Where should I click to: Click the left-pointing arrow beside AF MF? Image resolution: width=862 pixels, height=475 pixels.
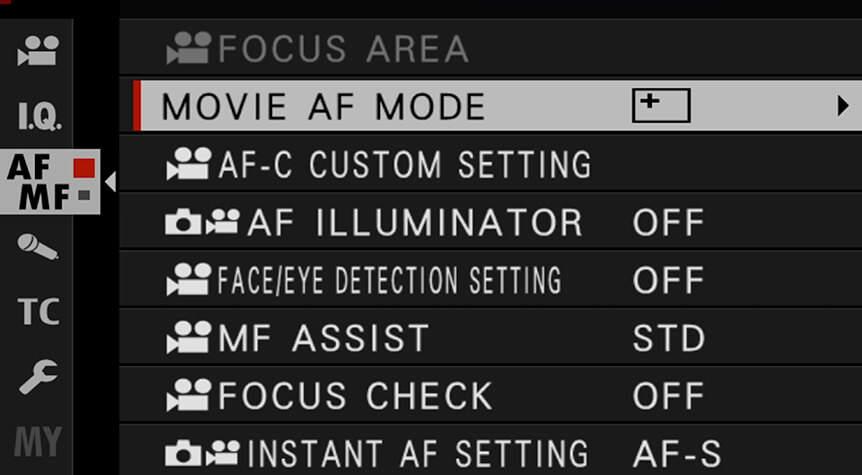pyautogui.click(x=110, y=182)
